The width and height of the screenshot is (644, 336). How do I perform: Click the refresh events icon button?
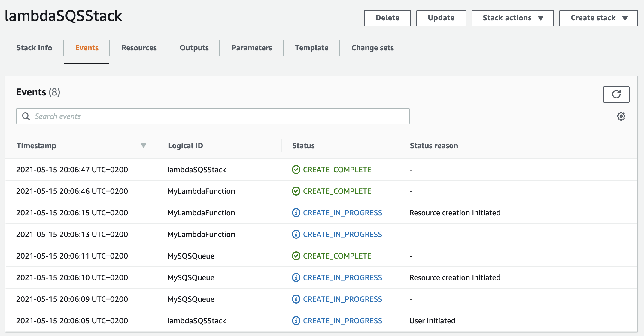coord(616,94)
